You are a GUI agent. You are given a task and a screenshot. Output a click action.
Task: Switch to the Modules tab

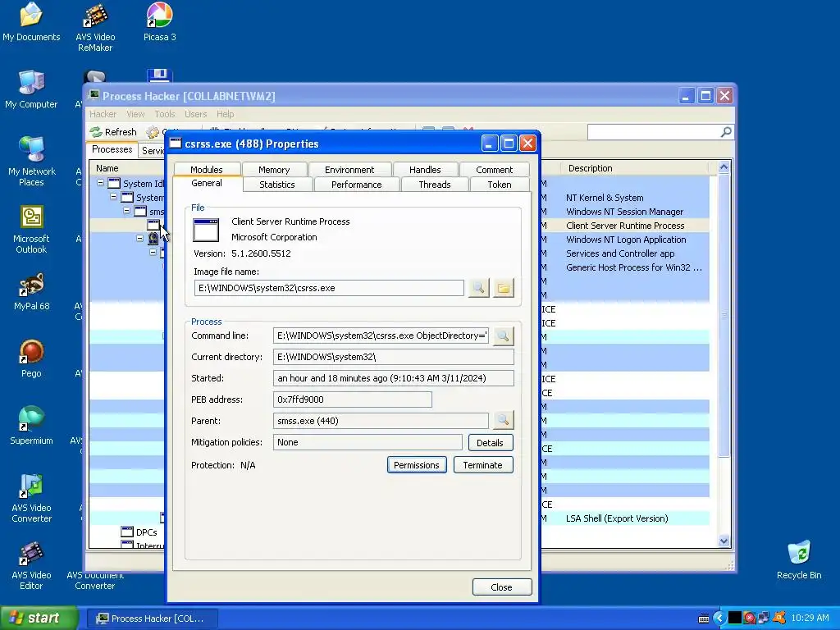pyautogui.click(x=206, y=169)
